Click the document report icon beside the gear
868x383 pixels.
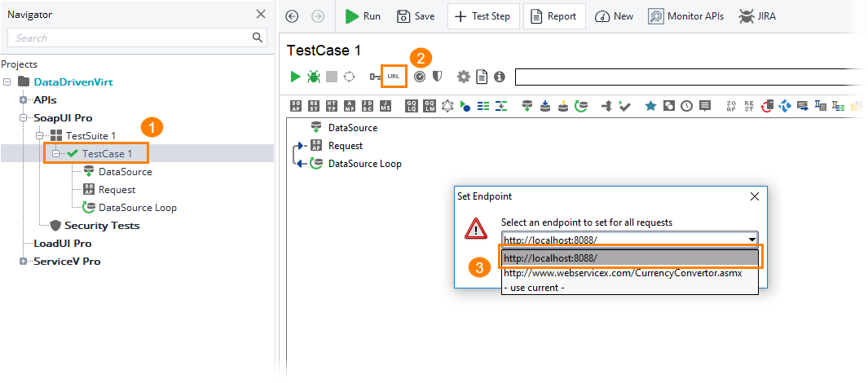click(482, 77)
